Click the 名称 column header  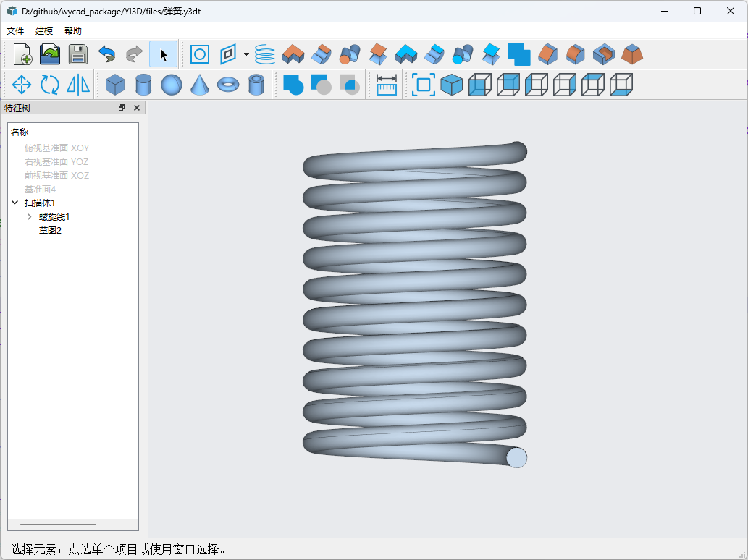[20, 132]
